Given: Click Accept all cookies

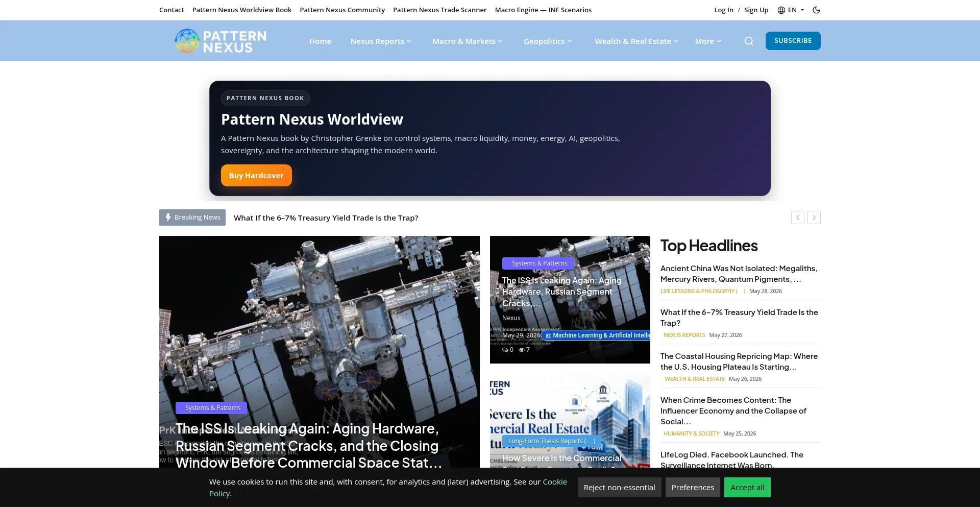Looking at the screenshot, I should pos(747,488).
